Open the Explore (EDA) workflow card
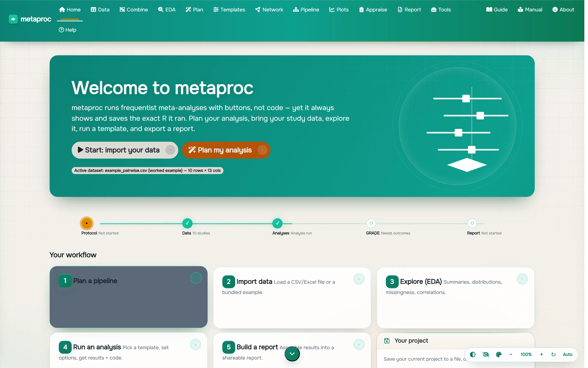Viewport: 588px width, 368px height. (x=456, y=298)
